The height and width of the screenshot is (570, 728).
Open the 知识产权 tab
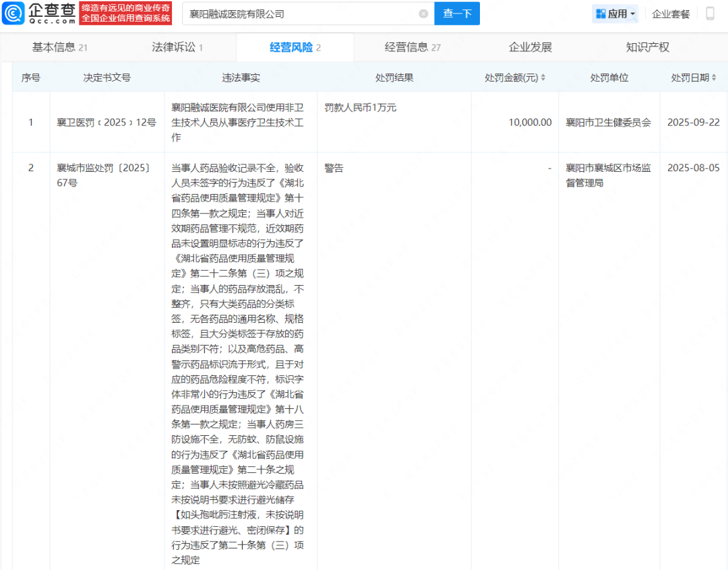[647, 47]
